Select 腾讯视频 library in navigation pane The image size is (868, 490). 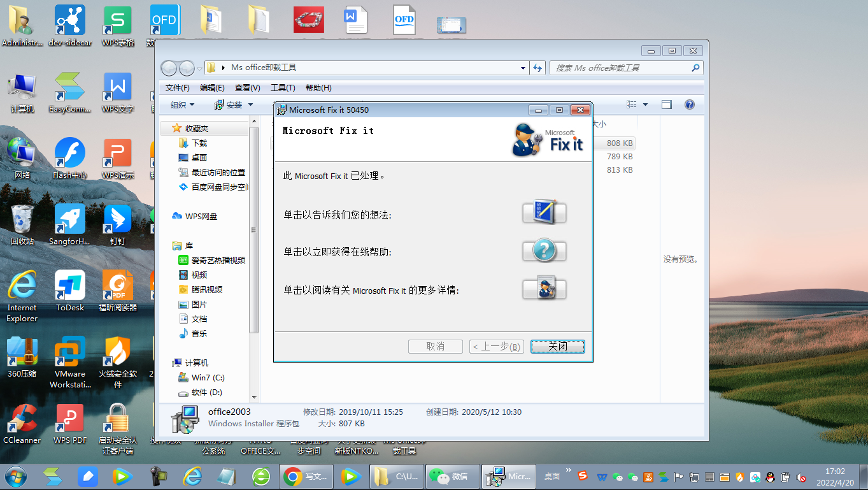click(x=201, y=289)
